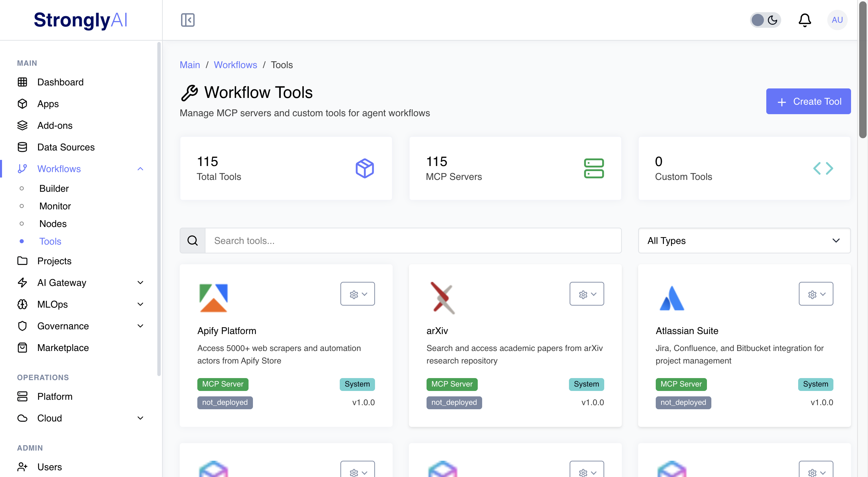868x477 pixels.
Task: Click the search magnifier in the tools search bar
Action: coord(193,241)
